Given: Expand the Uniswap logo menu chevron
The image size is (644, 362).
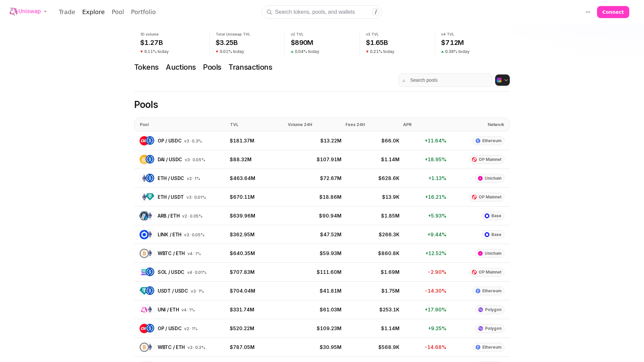Looking at the screenshot, I should (x=45, y=12).
